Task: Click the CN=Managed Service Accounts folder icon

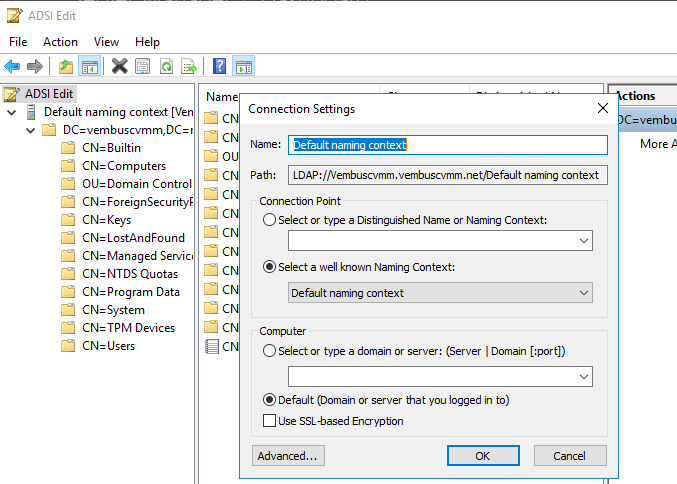Action: point(68,256)
